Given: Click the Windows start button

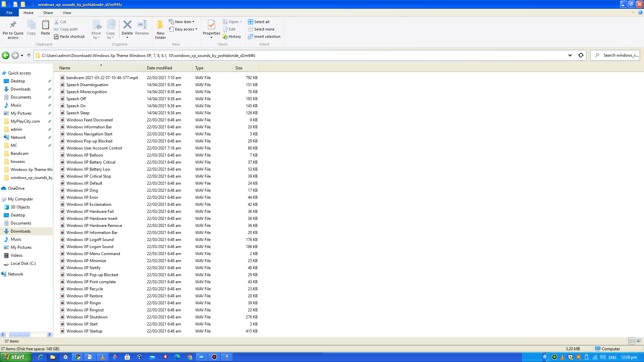Looking at the screenshot, I should click(15, 357).
